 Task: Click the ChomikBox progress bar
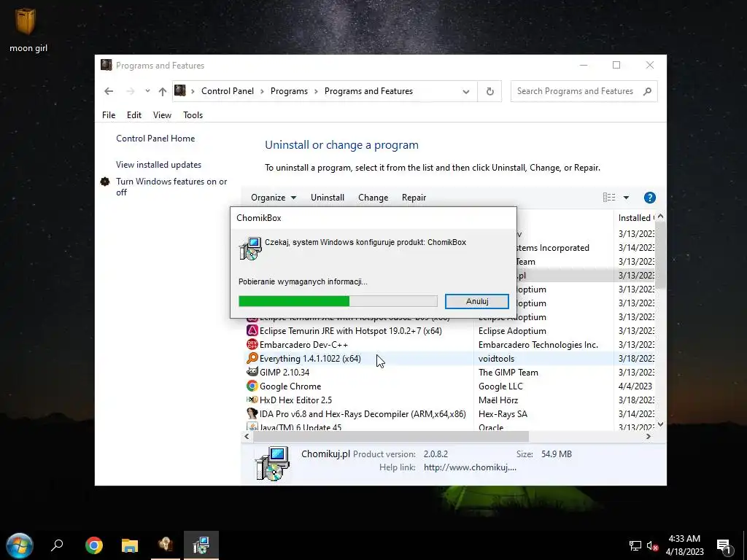coord(338,301)
